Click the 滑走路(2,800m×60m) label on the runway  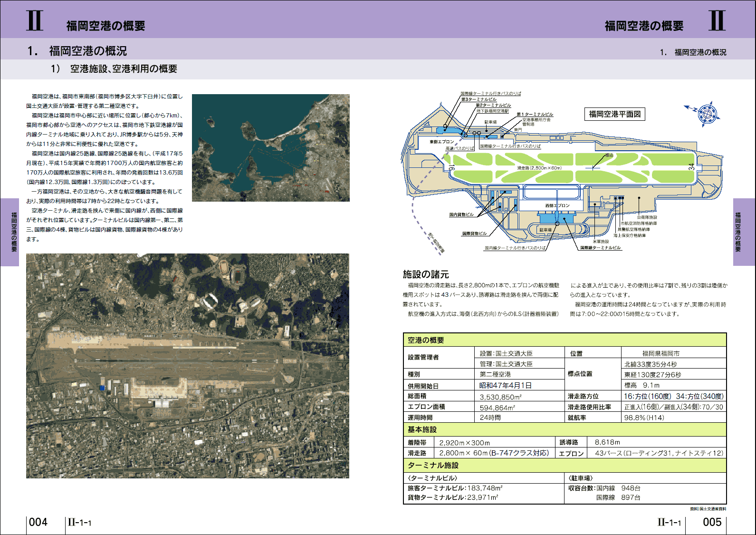(540, 168)
